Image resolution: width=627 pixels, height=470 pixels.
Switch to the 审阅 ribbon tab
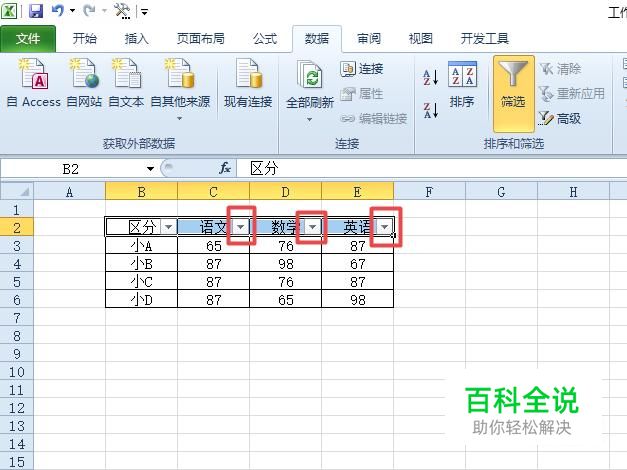tap(369, 39)
